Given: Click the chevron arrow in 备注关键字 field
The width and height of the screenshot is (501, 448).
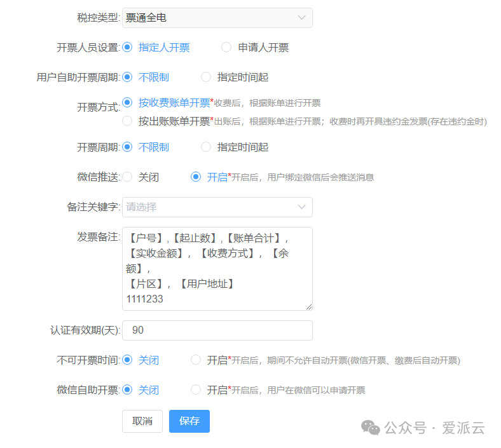Looking at the screenshot, I should pyautogui.click(x=301, y=207).
